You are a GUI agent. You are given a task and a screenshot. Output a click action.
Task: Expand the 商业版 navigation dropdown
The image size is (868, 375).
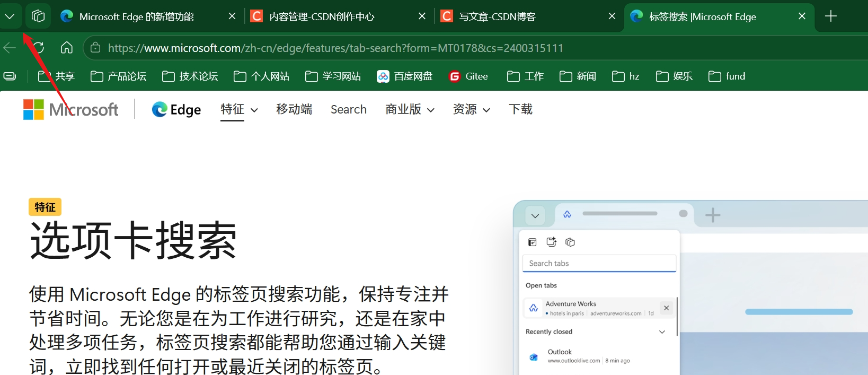point(410,109)
